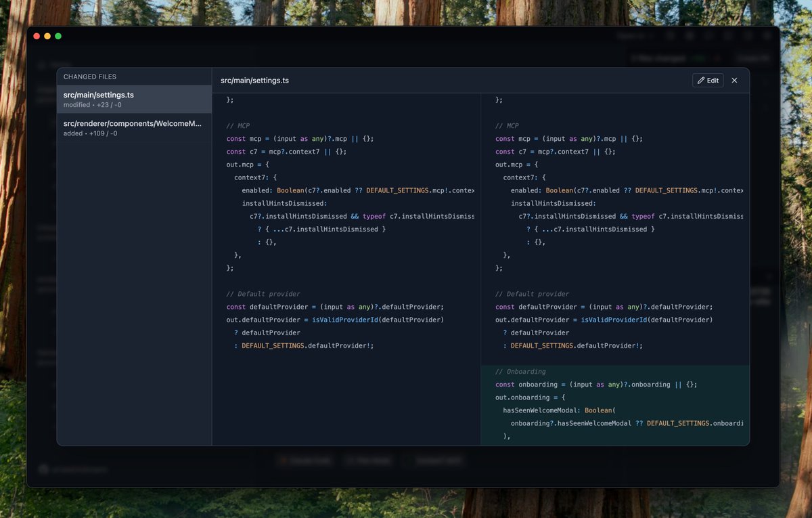This screenshot has width=812, height=518.
Task: Click the CHANGED FILES heading
Action: [x=90, y=77]
